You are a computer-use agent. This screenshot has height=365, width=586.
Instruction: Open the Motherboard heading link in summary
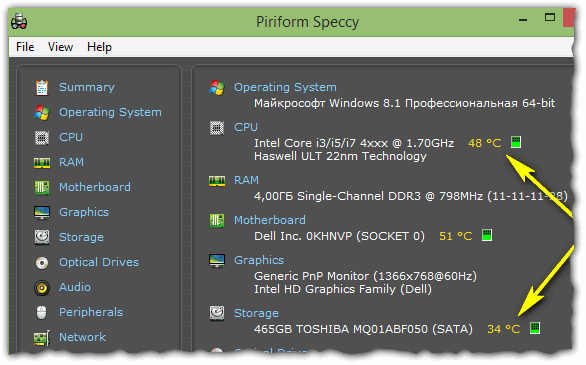tap(269, 220)
